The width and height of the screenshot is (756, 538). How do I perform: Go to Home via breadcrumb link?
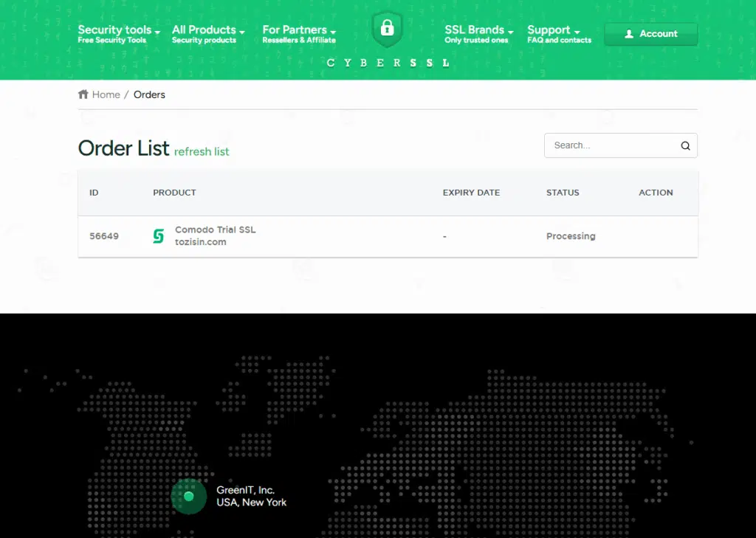click(106, 94)
